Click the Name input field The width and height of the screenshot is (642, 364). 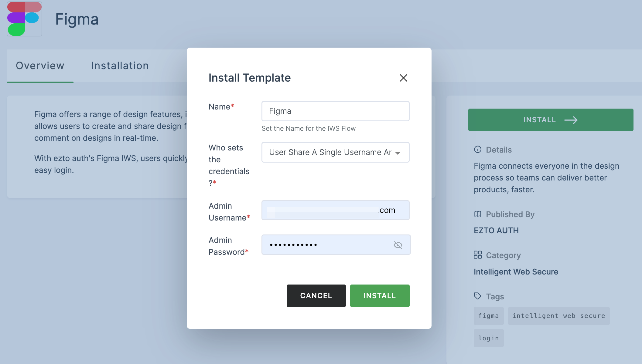336,111
